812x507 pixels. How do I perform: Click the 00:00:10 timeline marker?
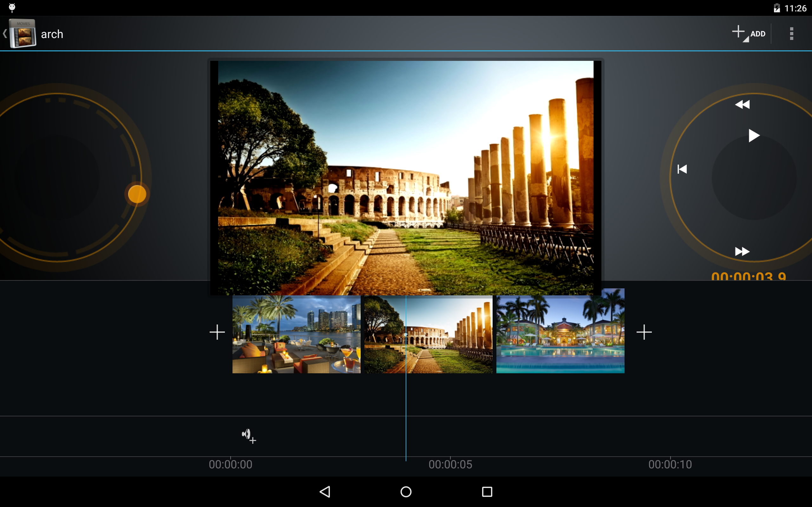(x=670, y=464)
